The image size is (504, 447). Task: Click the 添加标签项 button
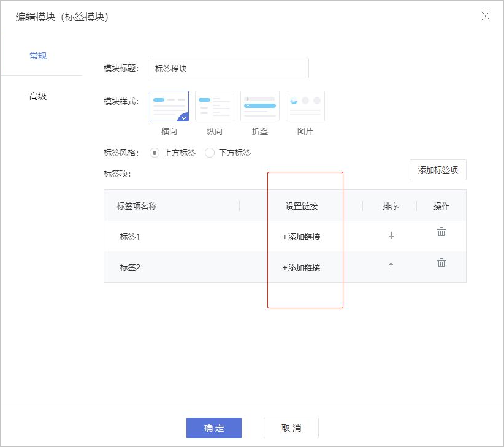tap(438, 170)
